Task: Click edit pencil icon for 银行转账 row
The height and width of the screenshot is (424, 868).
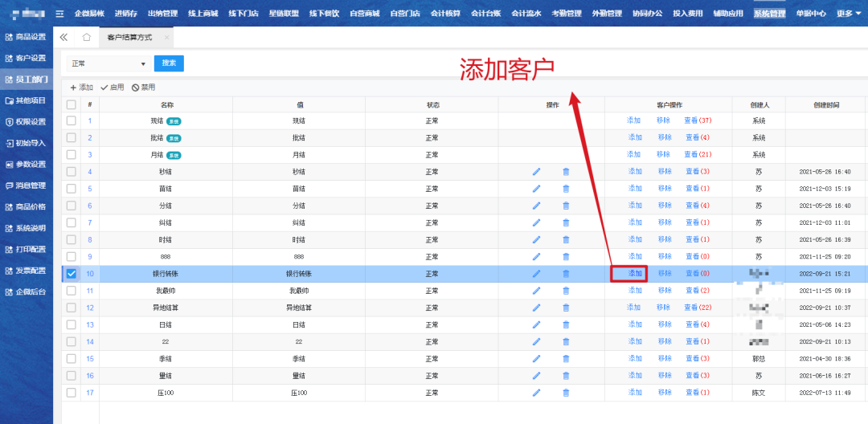Action: pos(536,274)
